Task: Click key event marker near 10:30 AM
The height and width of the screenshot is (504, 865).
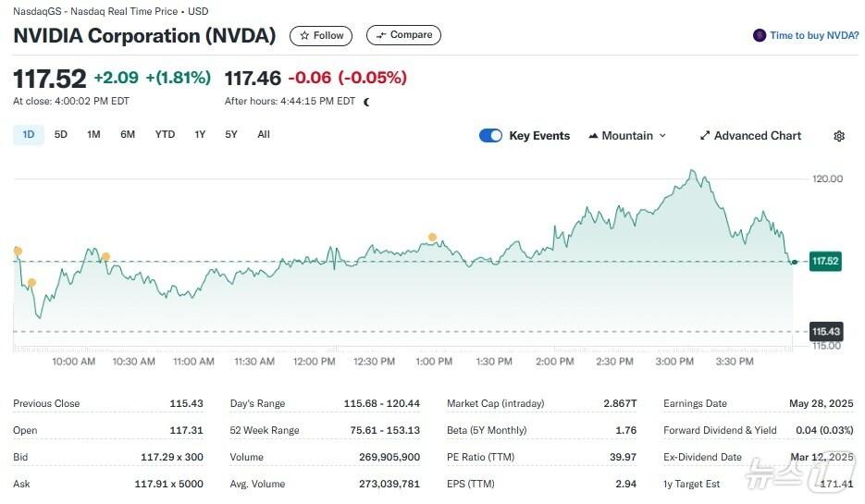Action: click(x=105, y=257)
